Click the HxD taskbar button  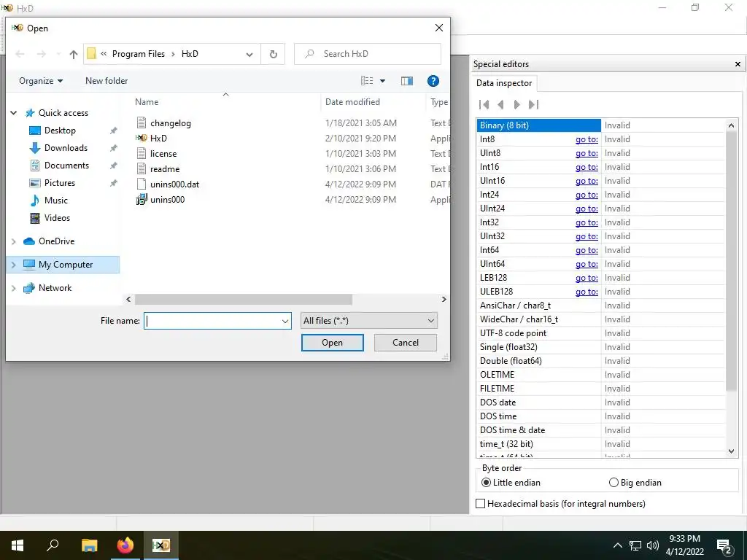click(x=161, y=545)
